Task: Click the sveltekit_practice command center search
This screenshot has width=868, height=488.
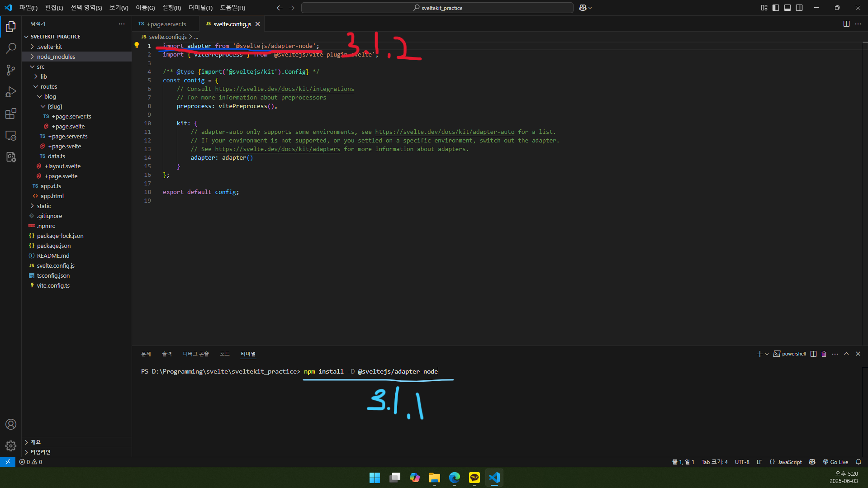Action: pyautogui.click(x=437, y=8)
